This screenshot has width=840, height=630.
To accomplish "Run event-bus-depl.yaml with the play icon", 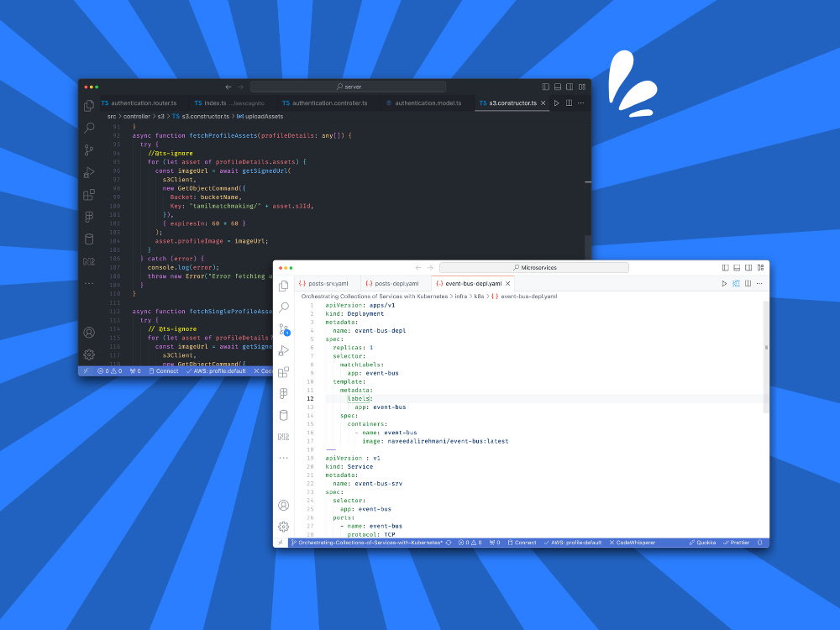I will (724, 283).
